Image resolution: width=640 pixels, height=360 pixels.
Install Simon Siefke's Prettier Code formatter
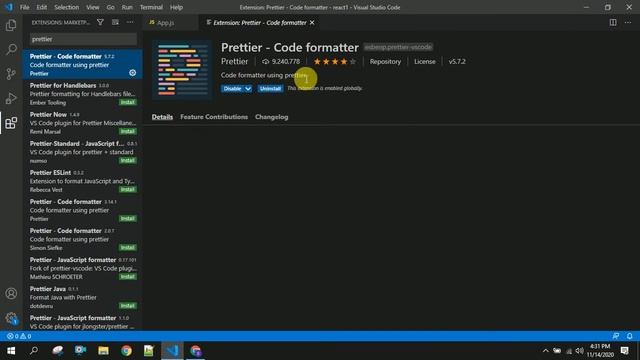(x=128, y=248)
